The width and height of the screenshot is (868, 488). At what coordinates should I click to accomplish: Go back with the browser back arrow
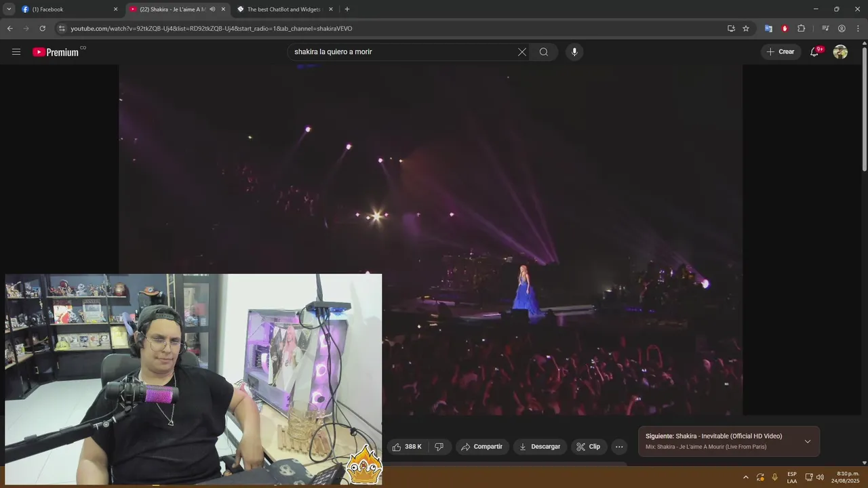[x=9, y=28]
